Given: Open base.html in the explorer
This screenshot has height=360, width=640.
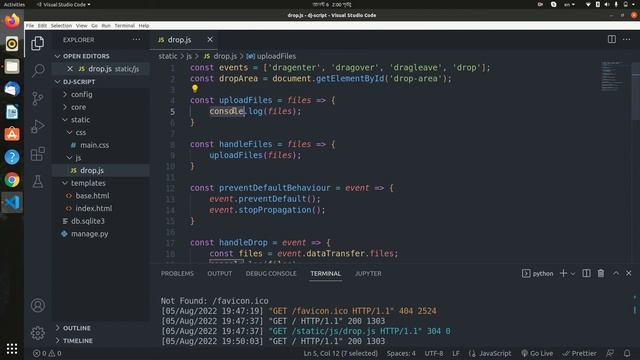Looking at the screenshot, I should [92, 196].
